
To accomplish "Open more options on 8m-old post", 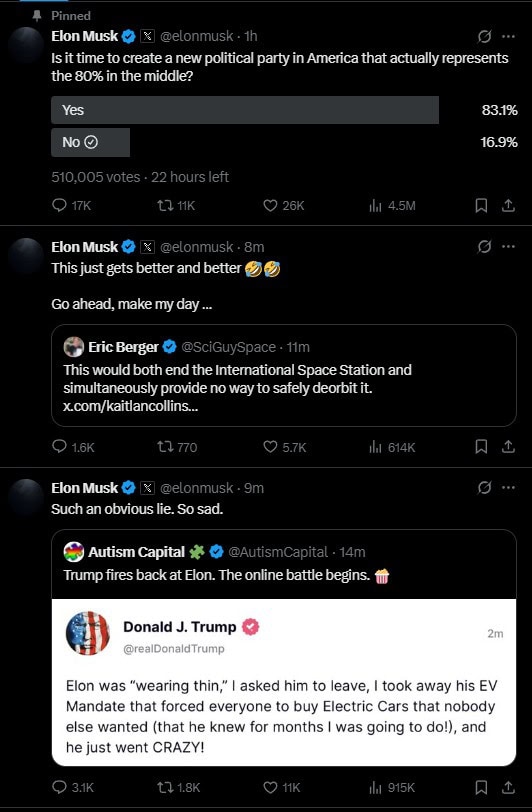I will [x=509, y=246].
